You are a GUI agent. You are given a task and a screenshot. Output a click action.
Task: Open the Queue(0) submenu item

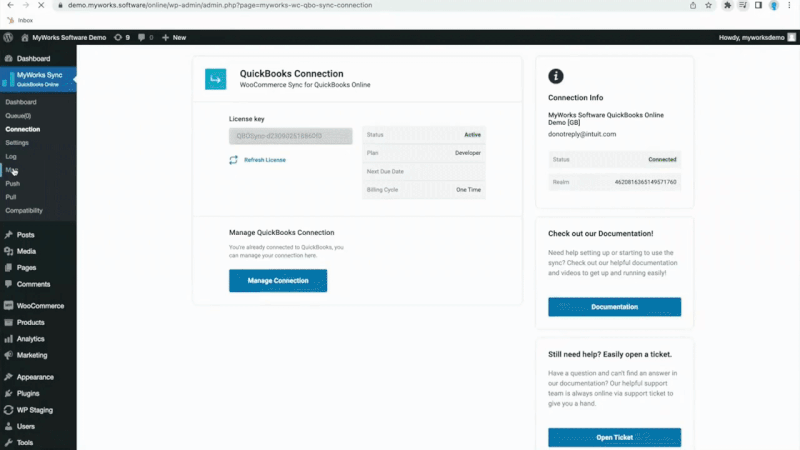(18, 116)
